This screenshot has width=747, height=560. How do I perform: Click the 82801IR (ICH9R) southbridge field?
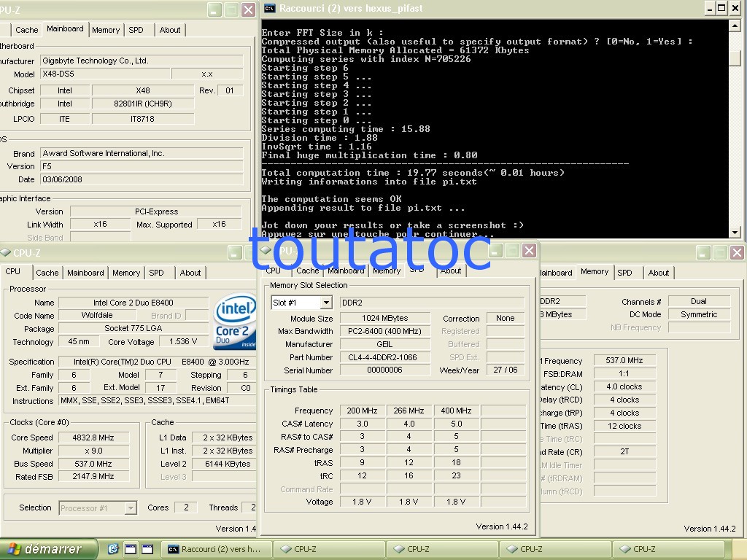tap(143, 104)
